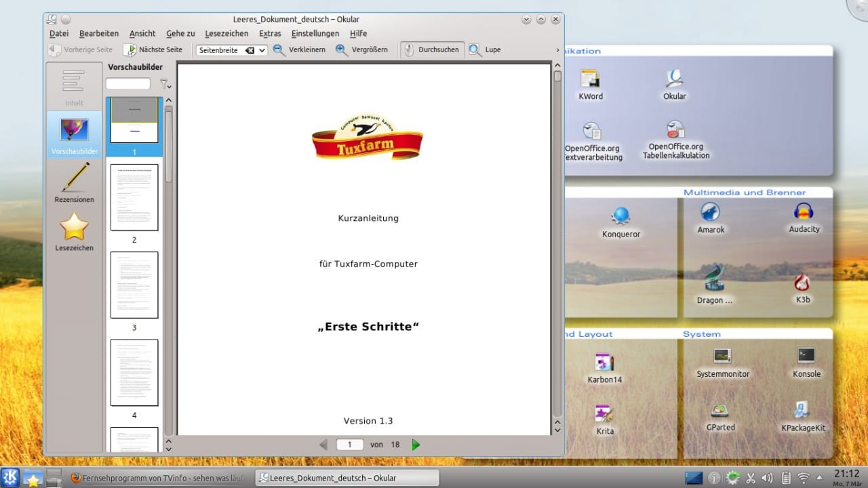Click the info notification tray icon
Image resolution: width=868 pixels, height=488 pixels.
tap(714, 478)
